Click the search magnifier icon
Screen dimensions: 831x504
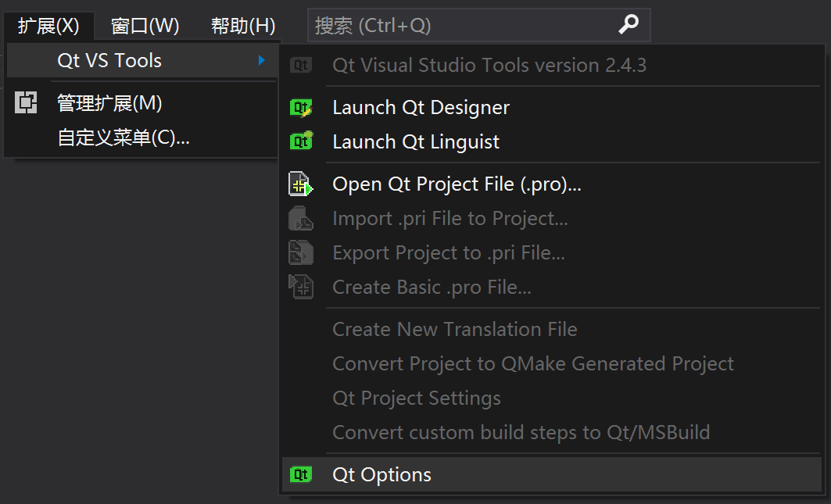tap(629, 25)
